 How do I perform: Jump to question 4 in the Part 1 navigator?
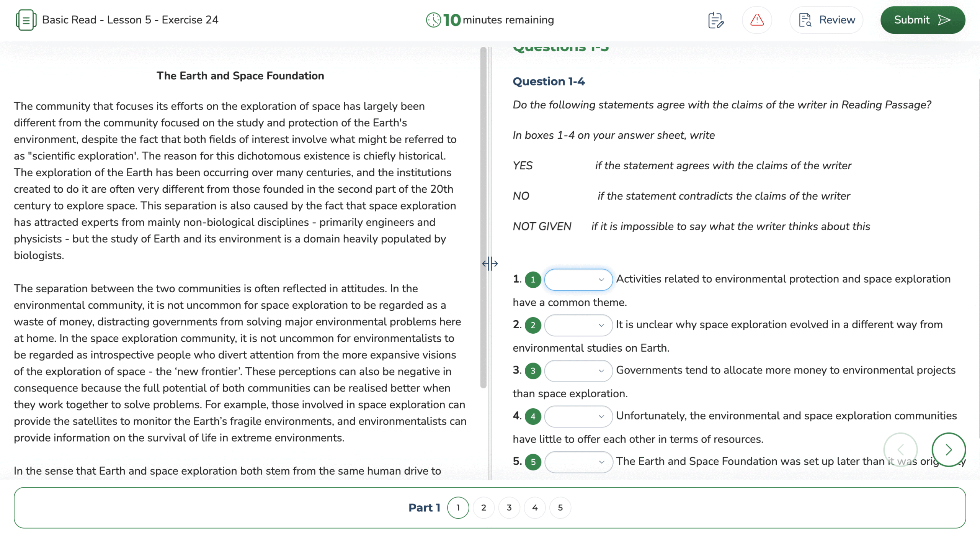coord(535,508)
